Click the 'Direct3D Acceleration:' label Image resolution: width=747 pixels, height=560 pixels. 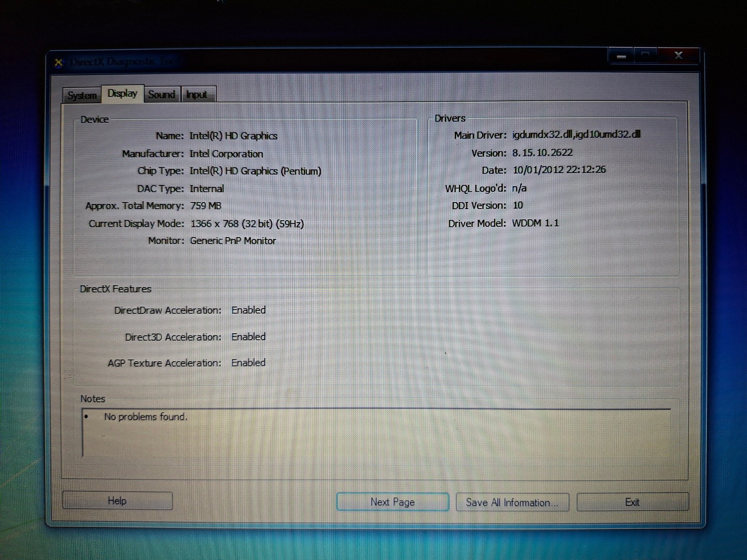point(173,337)
